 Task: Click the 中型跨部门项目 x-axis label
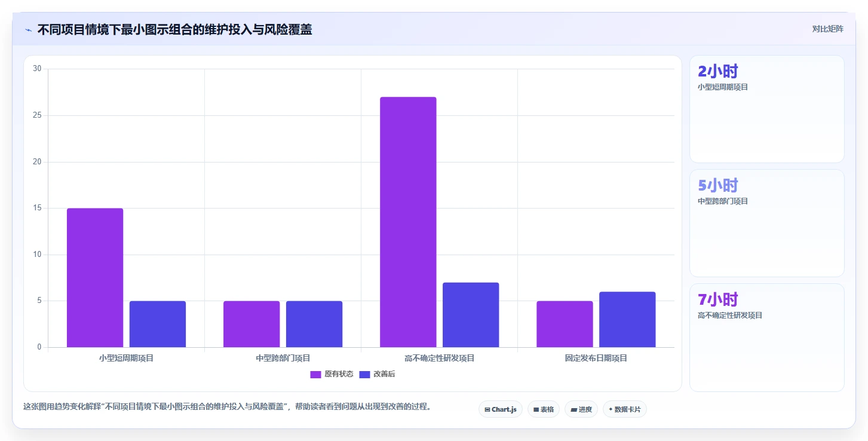(283, 359)
